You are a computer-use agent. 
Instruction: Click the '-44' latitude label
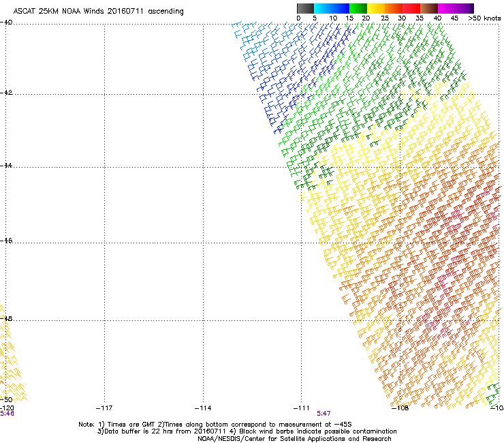[x=6, y=166]
